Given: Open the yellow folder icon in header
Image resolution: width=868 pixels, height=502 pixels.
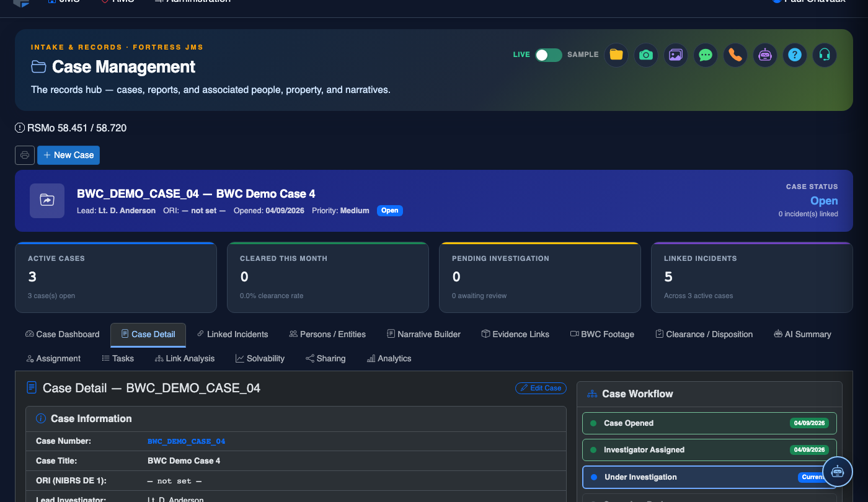Looking at the screenshot, I should [616, 55].
